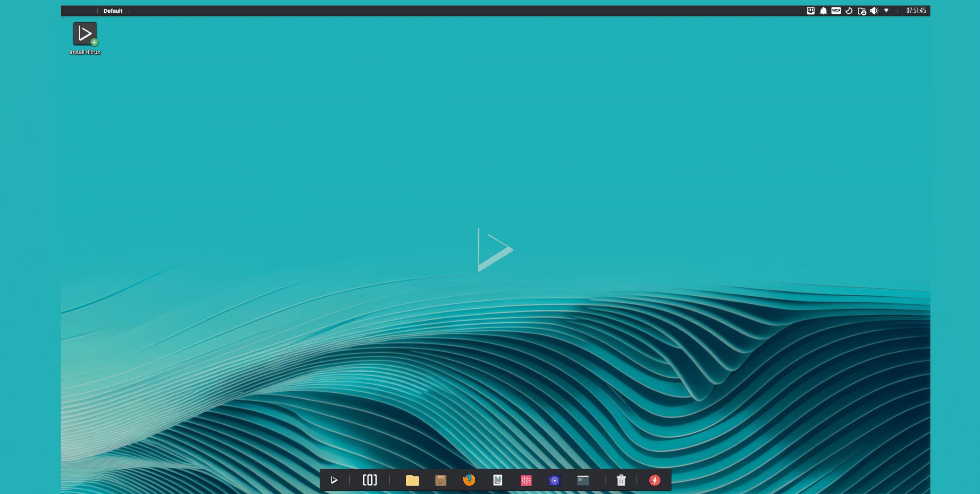Open the Install Nitrux desktop launcher
The width and height of the screenshot is (980, 494).
click(x=85, y=39)
